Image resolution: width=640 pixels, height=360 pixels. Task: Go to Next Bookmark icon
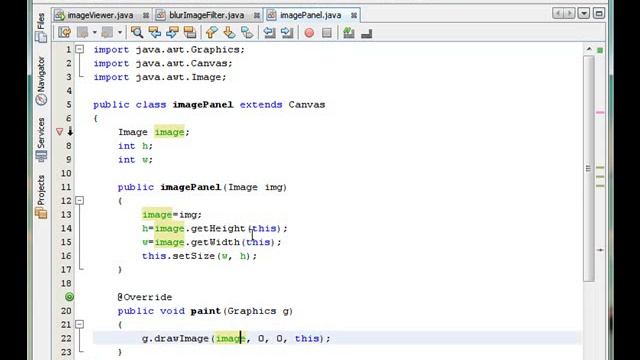[229, 32]
